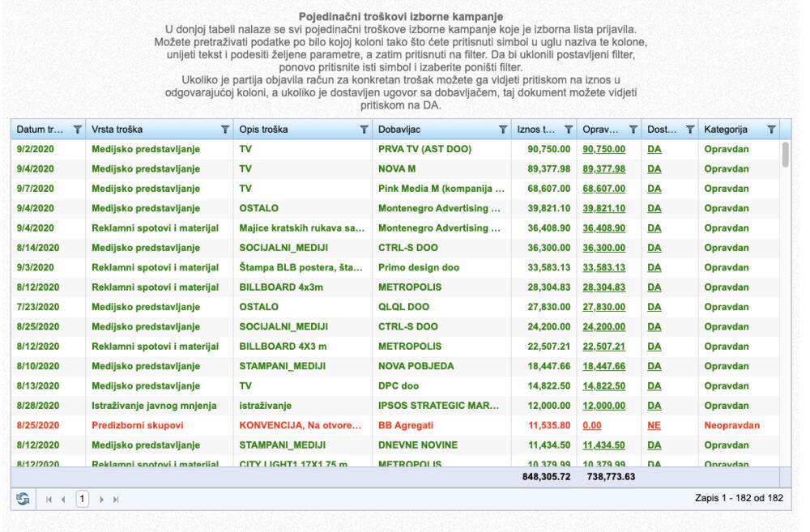The height and width of the screenshot is (532, 810).
Task: Open the DA contract link for NOVA M
Action: pos(654,169)
